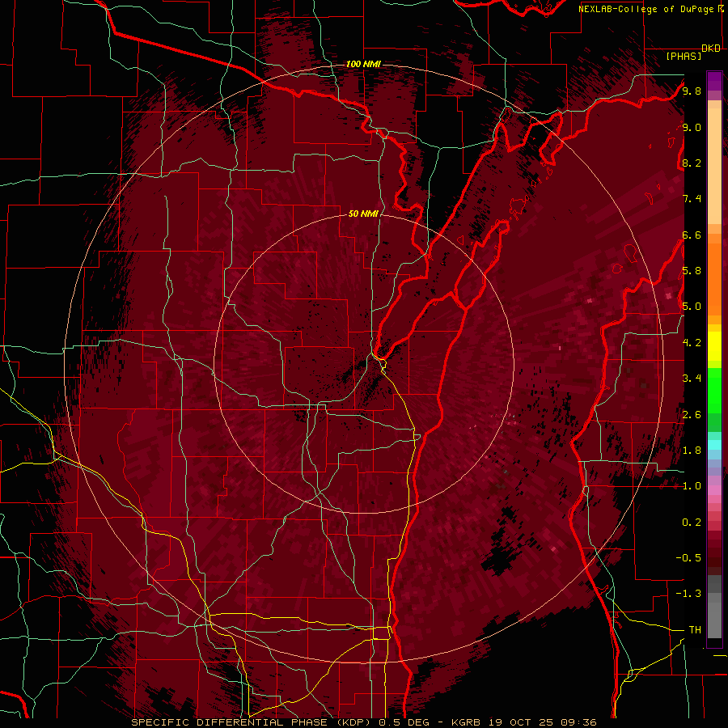Click the 6.6 scale label
Image resolution: width=728 pixels, height=728 pixels.
point(692,235)
